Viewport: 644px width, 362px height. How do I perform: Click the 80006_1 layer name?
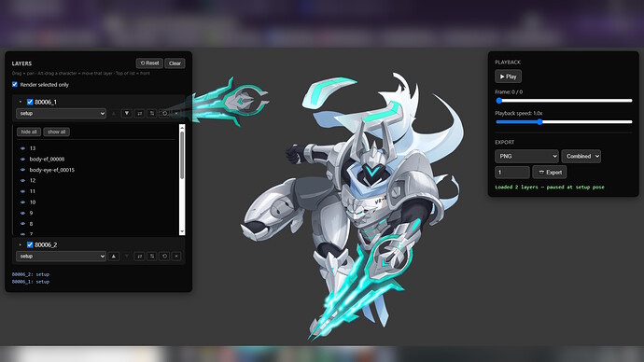46,102
